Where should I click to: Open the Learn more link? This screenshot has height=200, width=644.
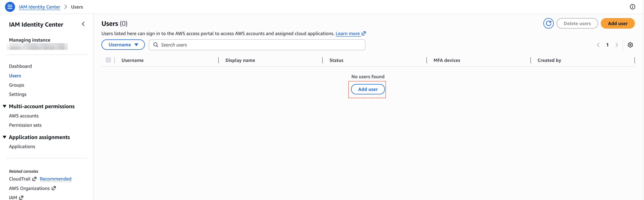[x=347, y=33]
